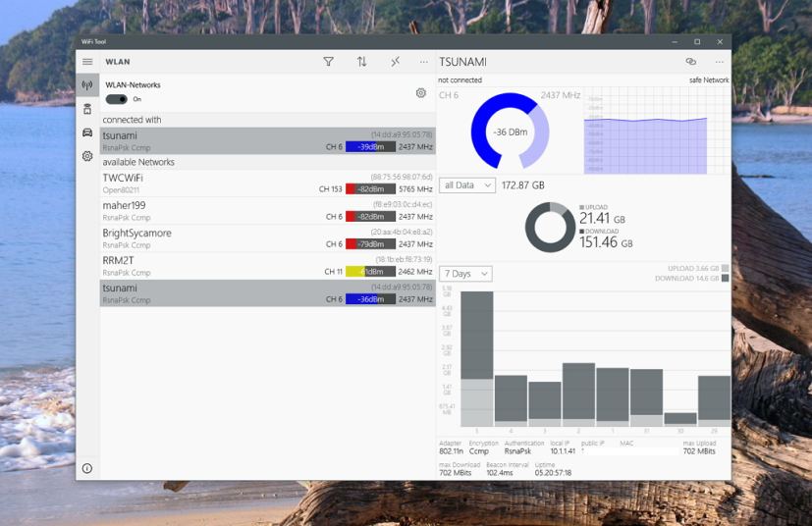Click the 'not connected' status text
Image resolution: width=812 pixels, height=526 pixels.
tap(460, 80)
